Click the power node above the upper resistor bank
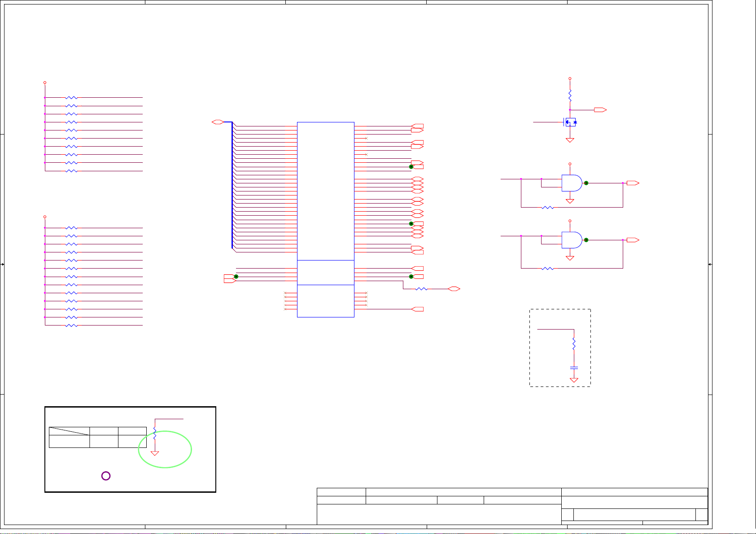This screenshot has height=534, width=756. pyautogui.click(x=45, y=82)
